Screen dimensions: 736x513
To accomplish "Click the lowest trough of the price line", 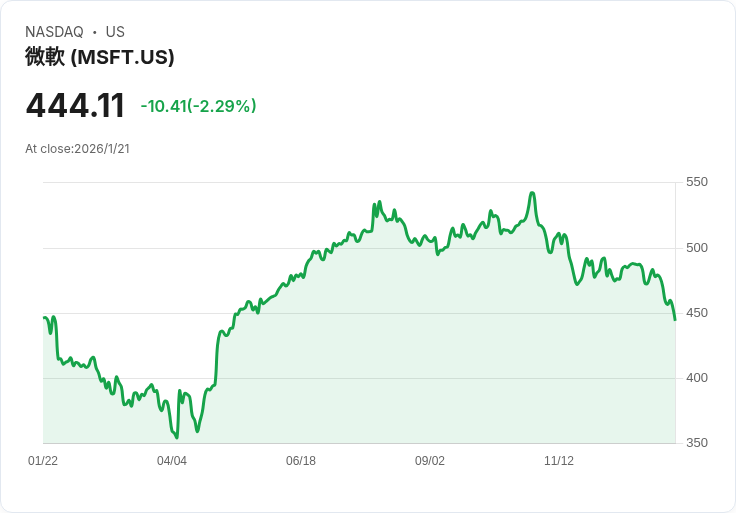I will (177, 437).
